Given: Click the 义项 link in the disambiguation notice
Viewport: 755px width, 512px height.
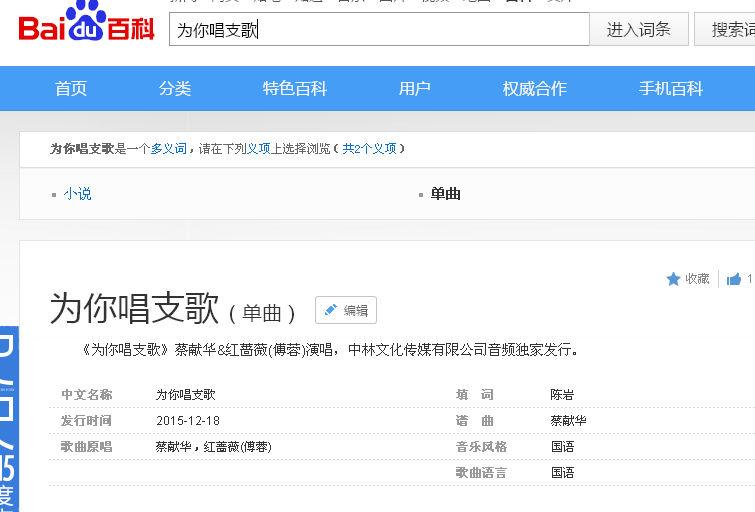Looking at the screenshot, I should pos(259,149).
